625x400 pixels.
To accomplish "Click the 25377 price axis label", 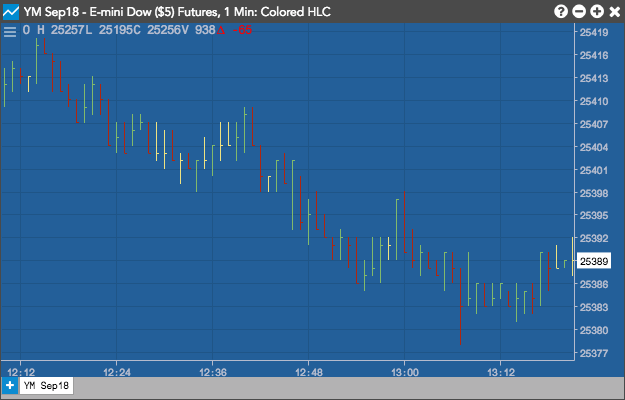I will pos(594,353).
